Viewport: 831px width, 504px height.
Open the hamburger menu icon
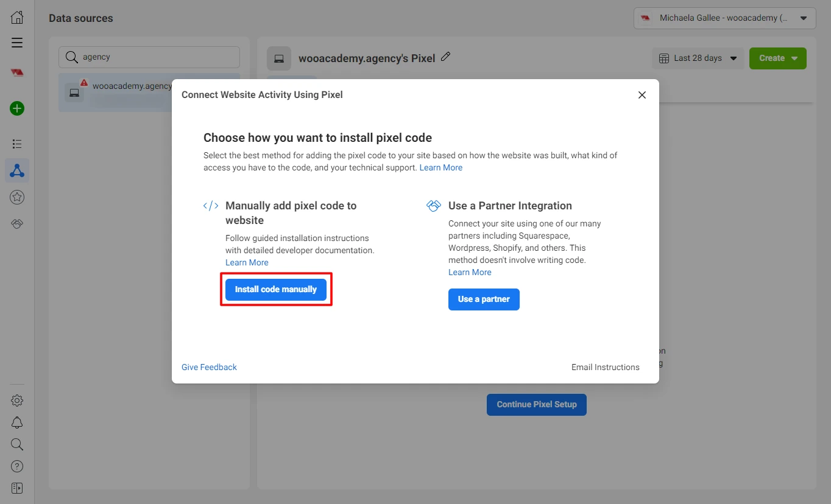17,43
